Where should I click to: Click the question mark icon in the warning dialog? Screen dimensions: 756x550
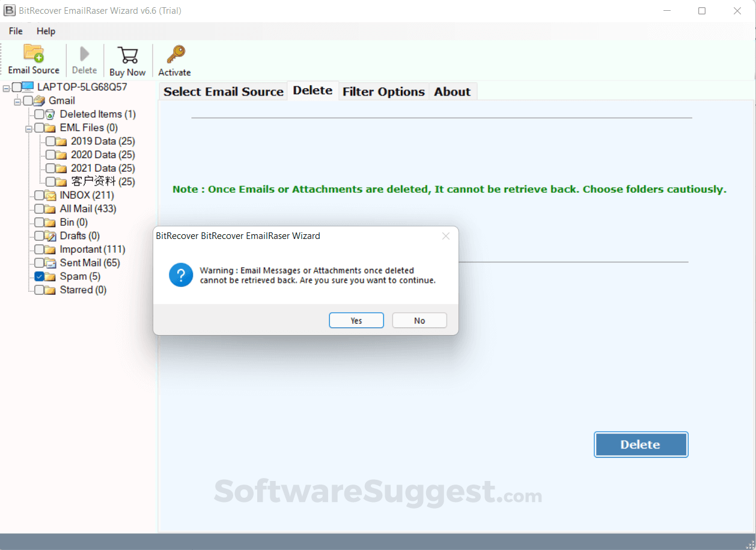[x=180, y=275]
